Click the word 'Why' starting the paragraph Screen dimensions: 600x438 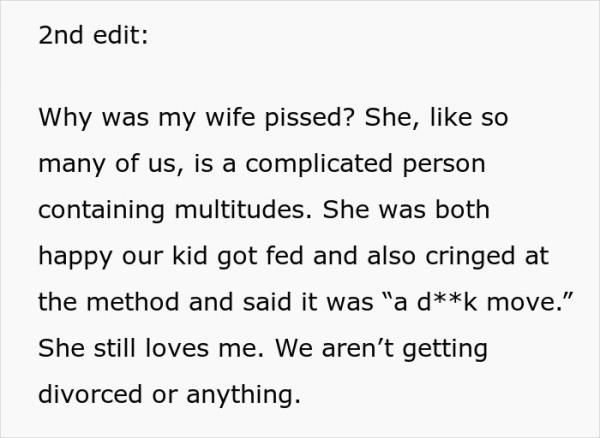pos(65,119)
